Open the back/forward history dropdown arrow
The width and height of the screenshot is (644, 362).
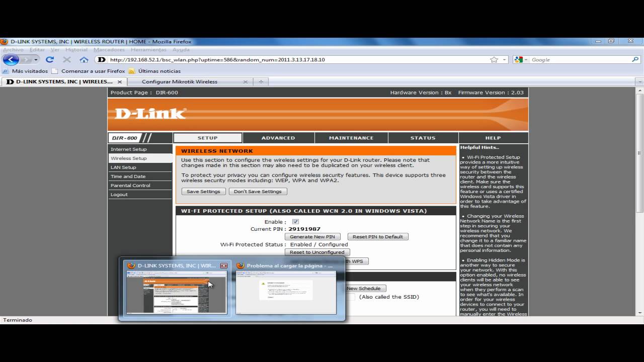(x=36, y=60)
